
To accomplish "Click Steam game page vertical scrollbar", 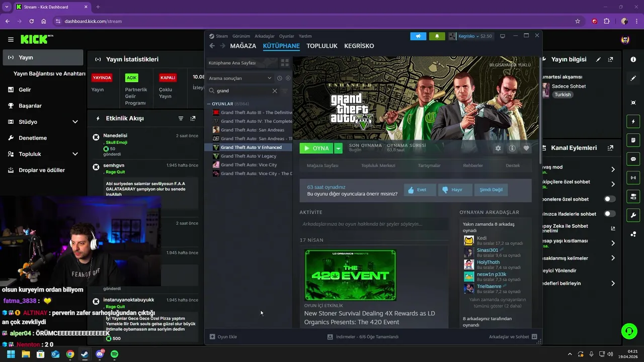I will coord(540,110).
